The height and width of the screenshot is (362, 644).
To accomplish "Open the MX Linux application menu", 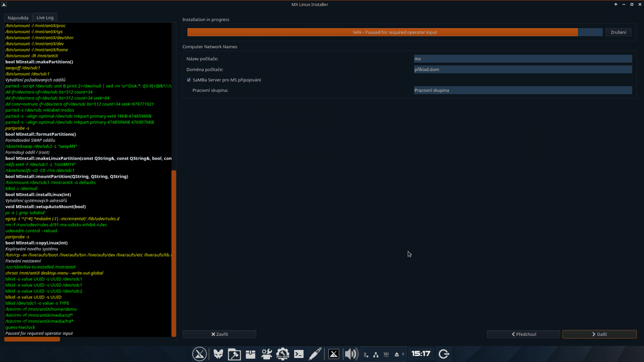I will click(x=200, y=354).
